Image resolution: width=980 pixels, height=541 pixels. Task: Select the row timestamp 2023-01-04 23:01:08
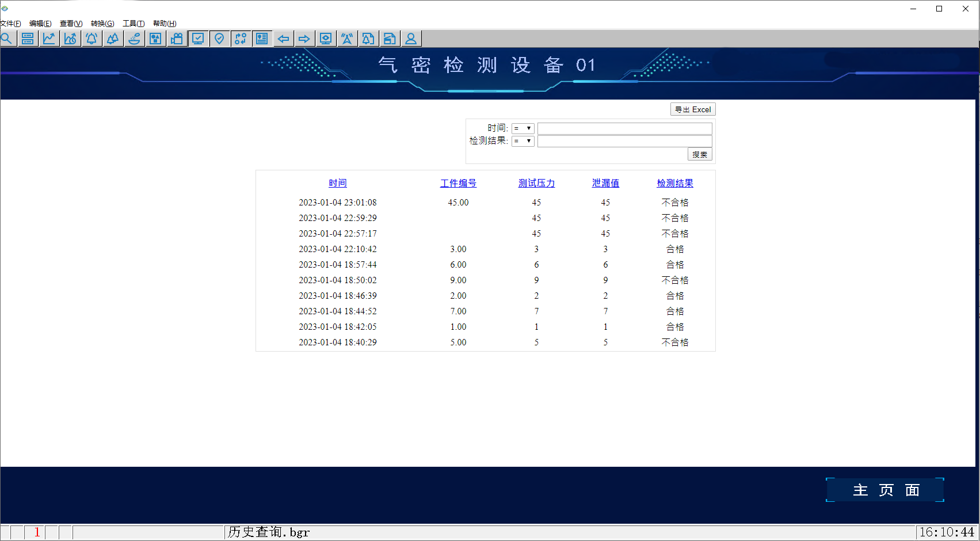point(338,203)
